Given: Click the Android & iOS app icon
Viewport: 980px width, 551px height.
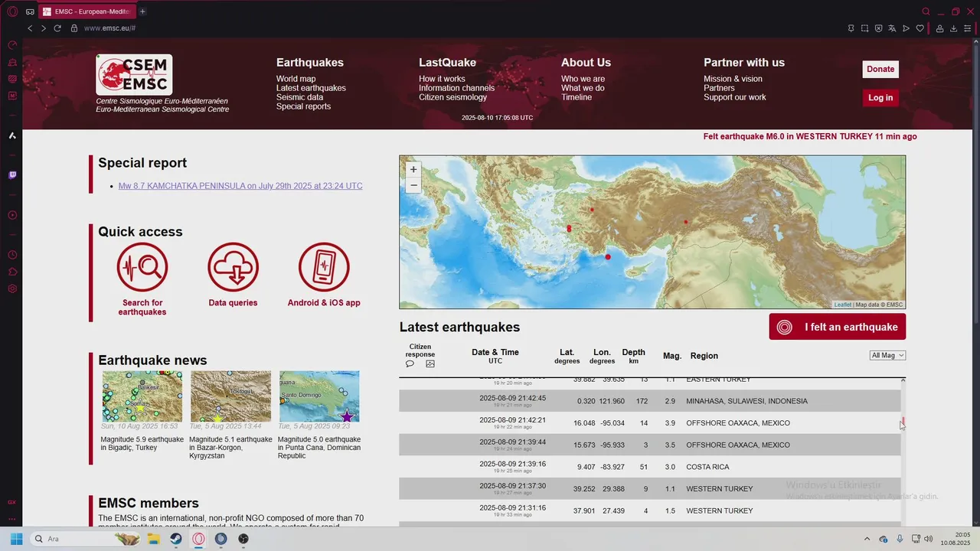Looking at the screenshot, I should click(324, 268).
